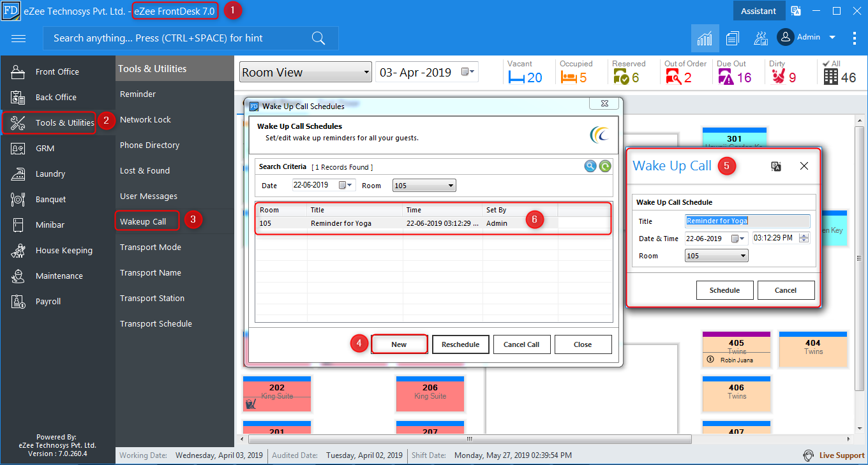Click the search magnifier icon
Viewport: 868px width, 465px height.
point(318,38)
